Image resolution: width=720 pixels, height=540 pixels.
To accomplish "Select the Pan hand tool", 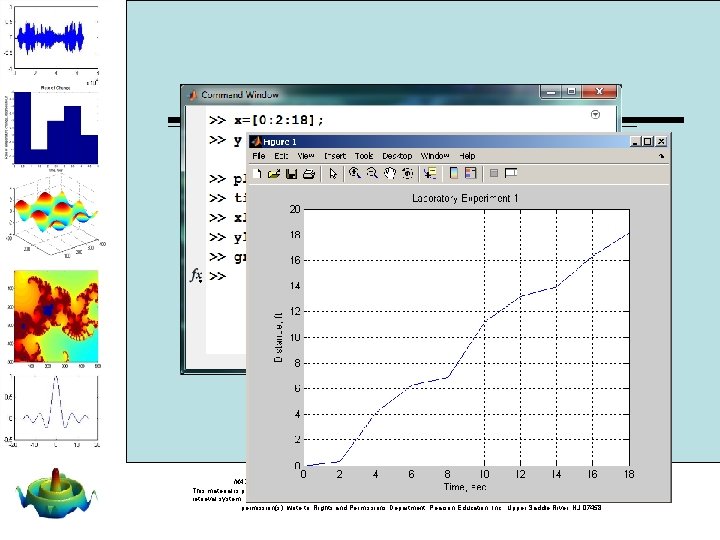I will [390, 173].
